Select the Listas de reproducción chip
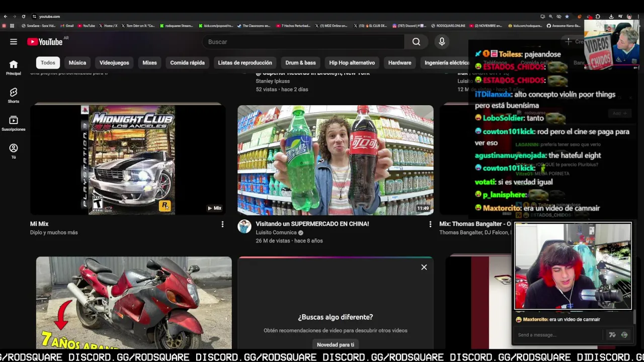The height and width of the screenshot is (362, 644). coord(245,63)
